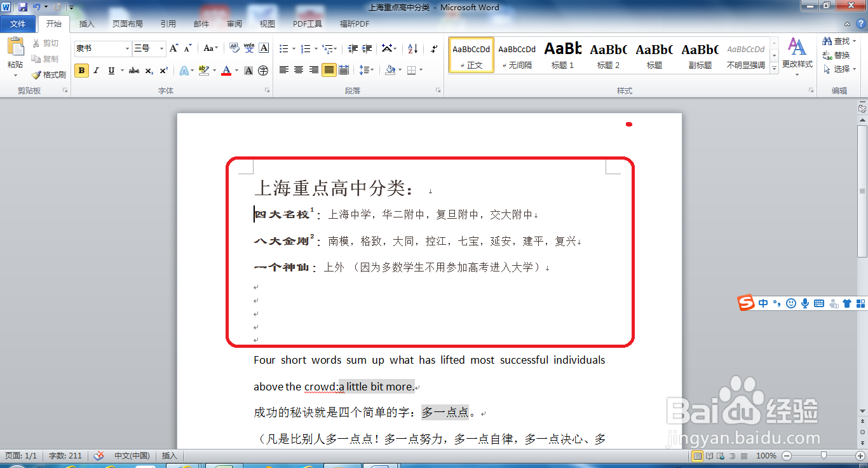Switch to Print Layout view in the status bar

[x=698, y=456]
